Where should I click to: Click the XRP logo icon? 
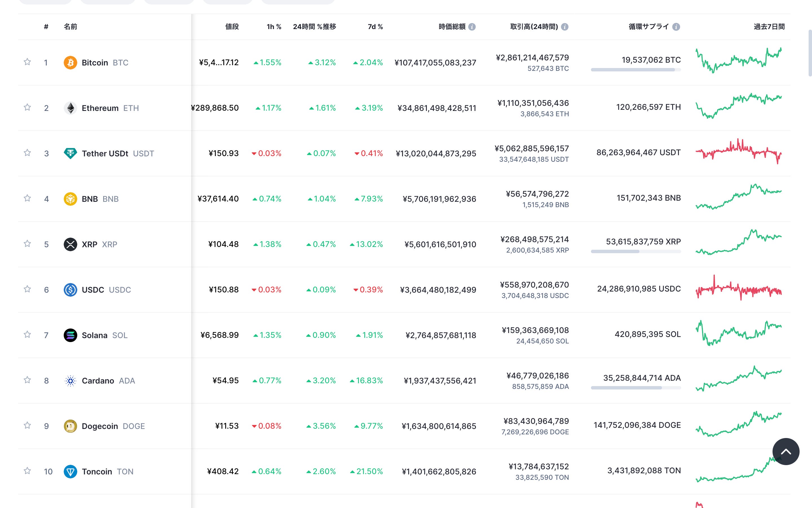70,244
